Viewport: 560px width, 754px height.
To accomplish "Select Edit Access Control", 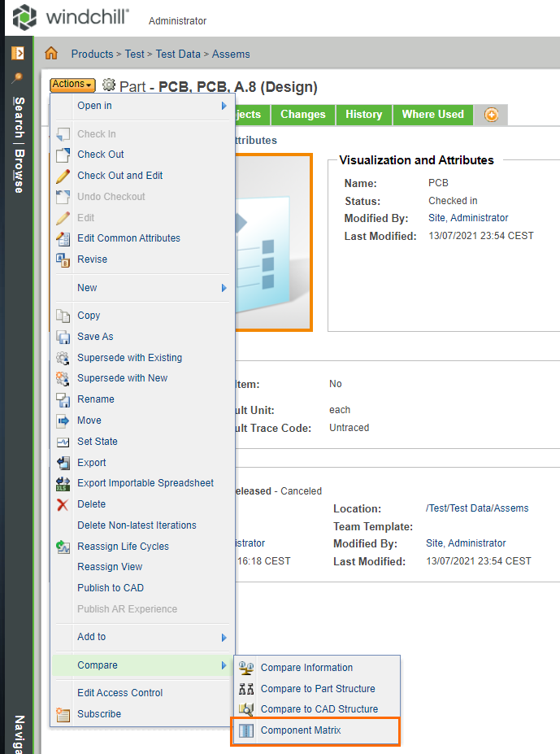I will 120,693.
